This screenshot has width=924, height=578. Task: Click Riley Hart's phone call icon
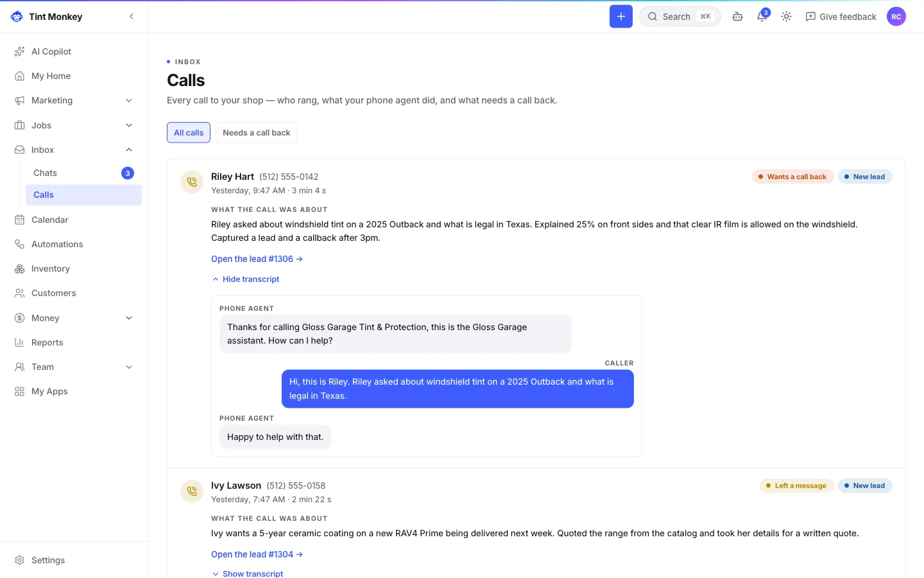click(192, 182)
